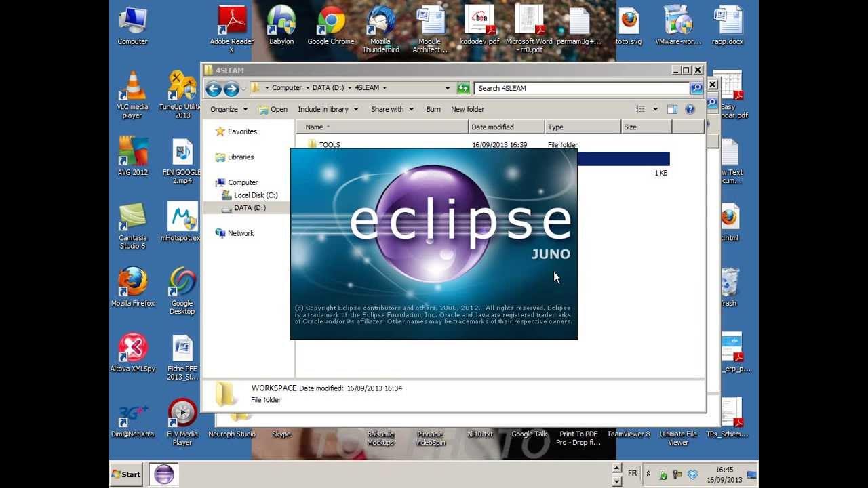Click Burn in the Explorer toolbar
This screenshot has width=868, height=488.
pos(433,109)
